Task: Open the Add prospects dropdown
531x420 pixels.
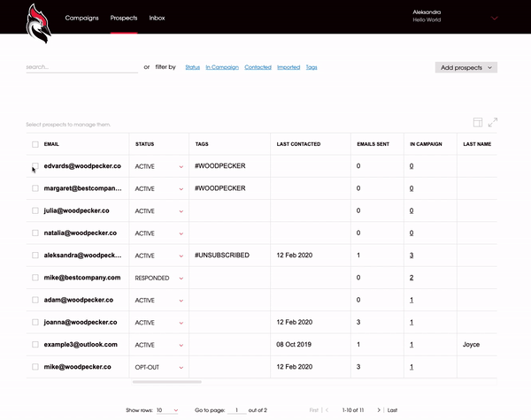Action: [x=466, y=67]
